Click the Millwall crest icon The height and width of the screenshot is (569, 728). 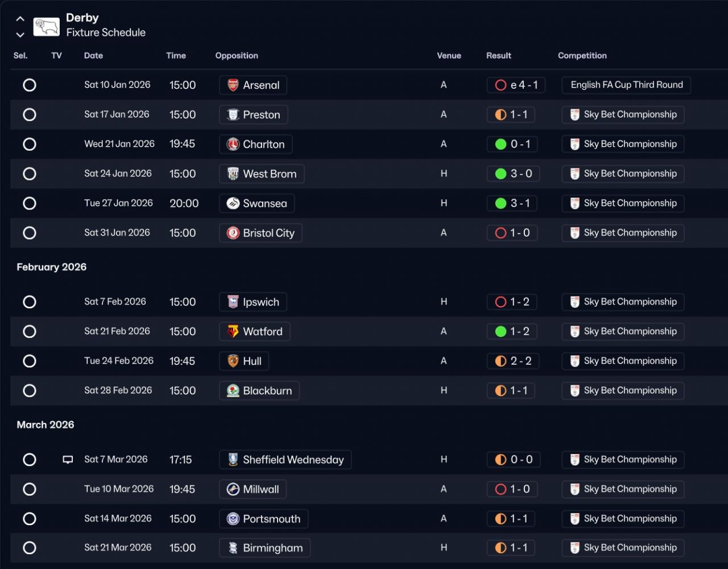pyautogui.click(x=233, y=489)
